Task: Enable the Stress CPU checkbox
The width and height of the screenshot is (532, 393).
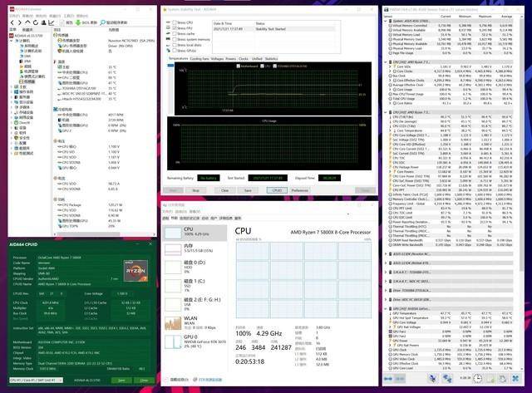Action: (175, 22)
